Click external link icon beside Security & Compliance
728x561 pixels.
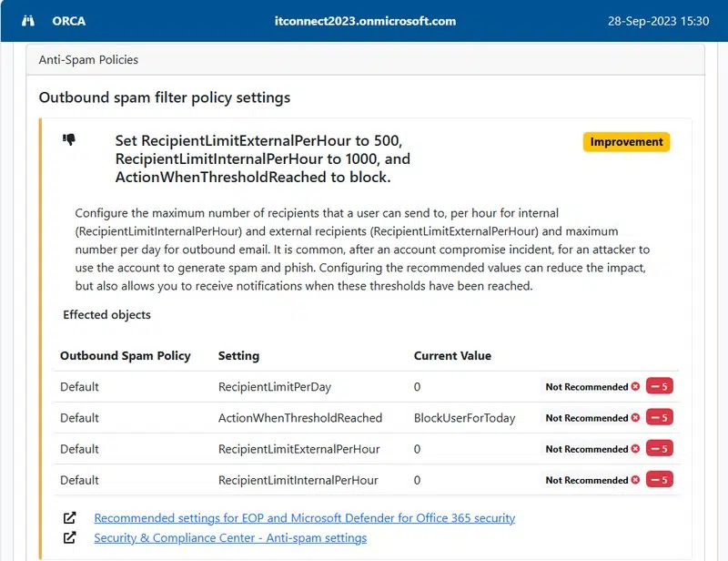pos(70,538)
